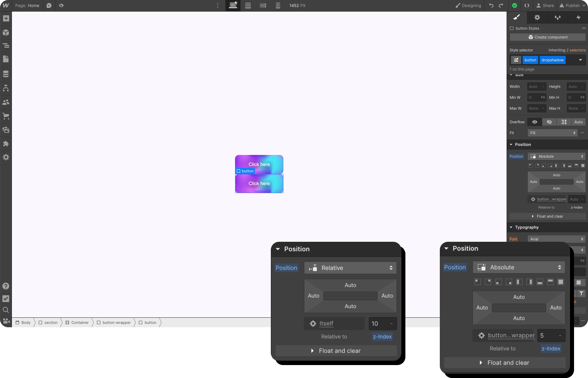
Task: Open the Pages panel
Action: click(6, 59)
